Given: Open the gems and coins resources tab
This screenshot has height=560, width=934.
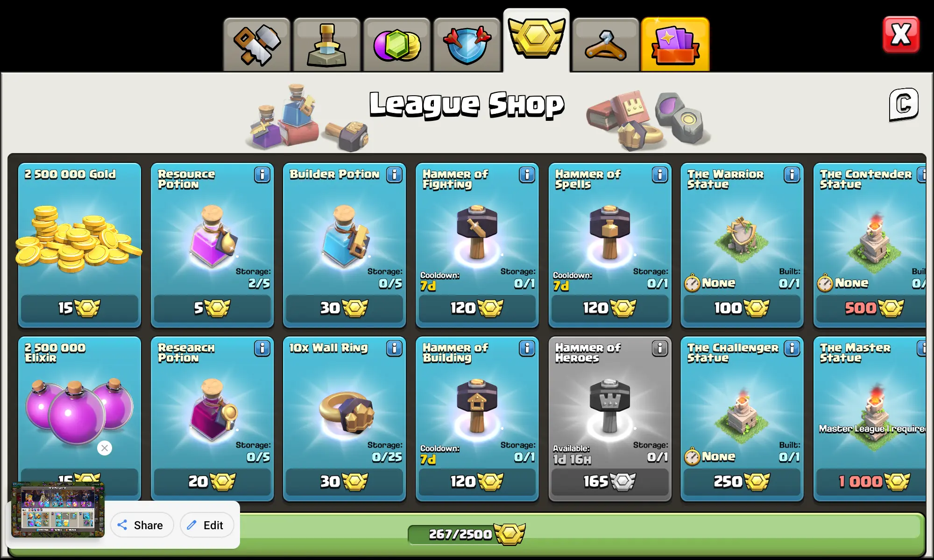Looking at the screenshot, I should [x=396, y=45].
